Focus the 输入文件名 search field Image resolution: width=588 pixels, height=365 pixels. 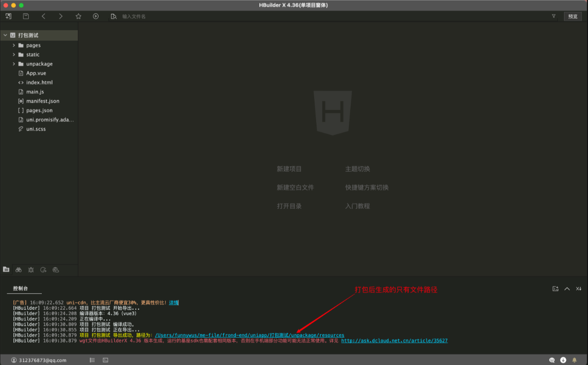331,16
